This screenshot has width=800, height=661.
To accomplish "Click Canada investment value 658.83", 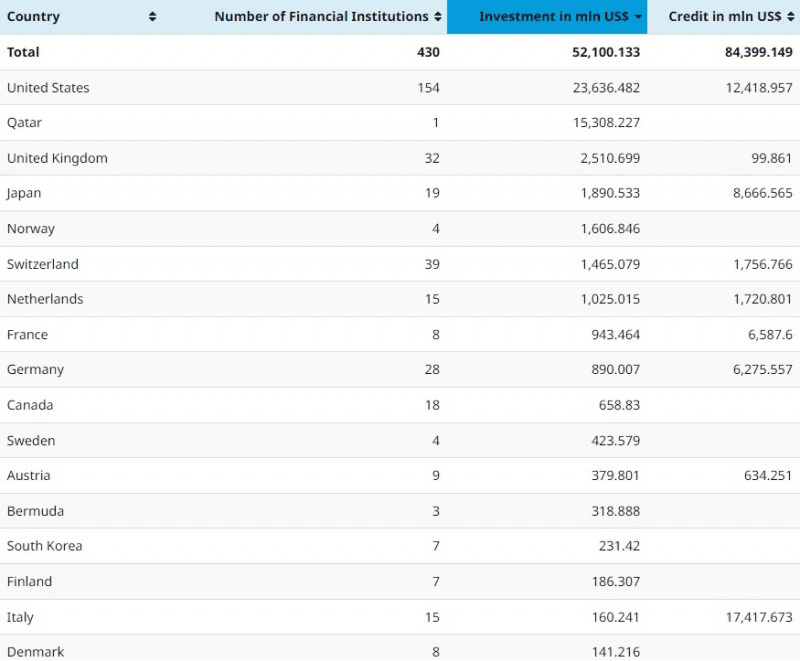I will point(619,405).
